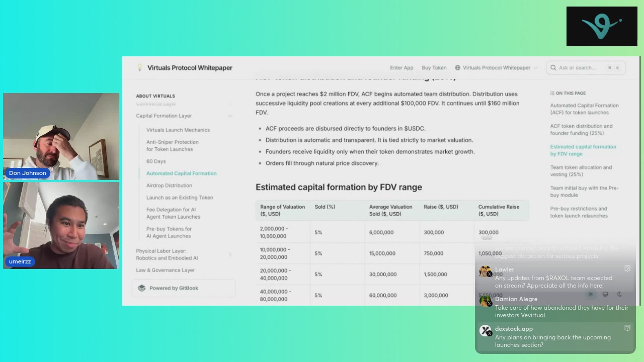Select Automated Capital Formation in sidebar
644x362 pixels.
(181, 173)
